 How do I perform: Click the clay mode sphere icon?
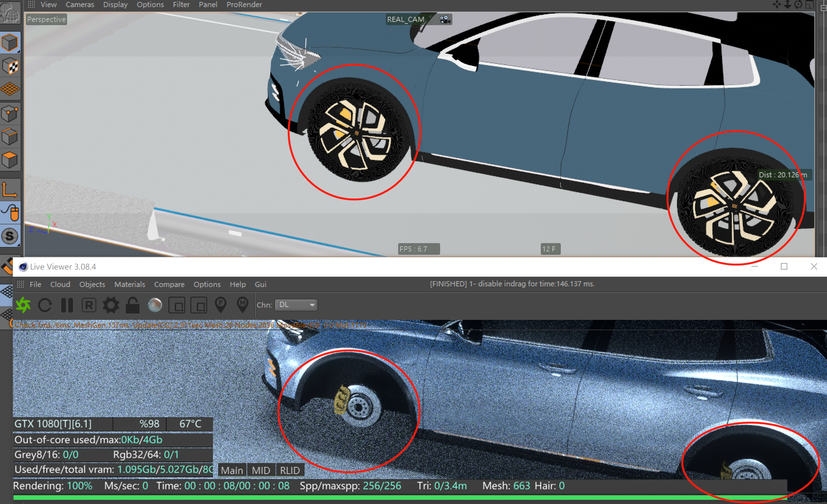point(155,305)
